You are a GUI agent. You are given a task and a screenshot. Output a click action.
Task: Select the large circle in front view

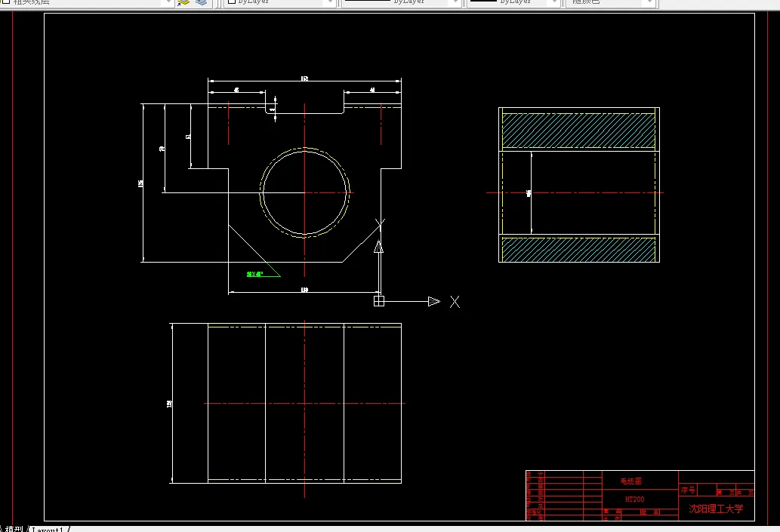(x=304, y=192)
